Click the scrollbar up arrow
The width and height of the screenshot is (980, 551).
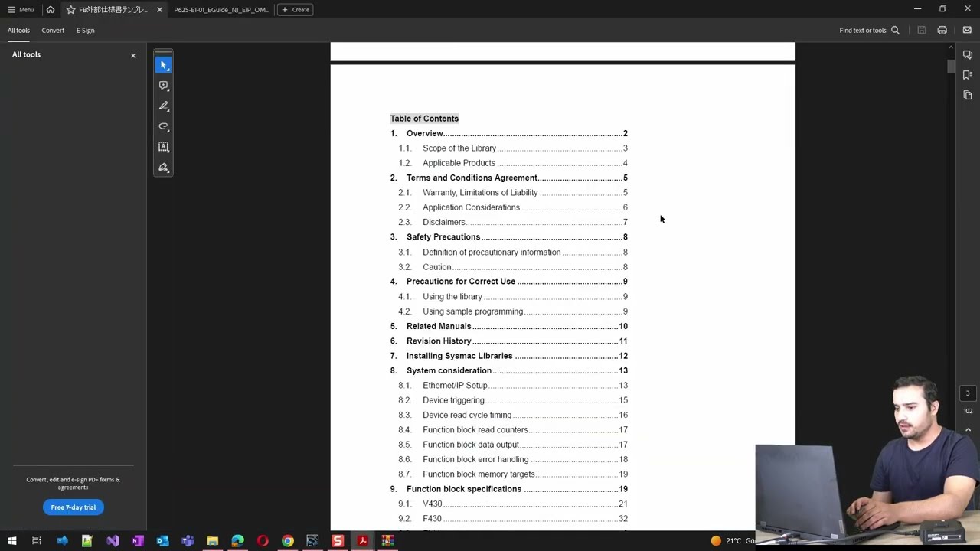pyautogui.click(x=951, y=47)
